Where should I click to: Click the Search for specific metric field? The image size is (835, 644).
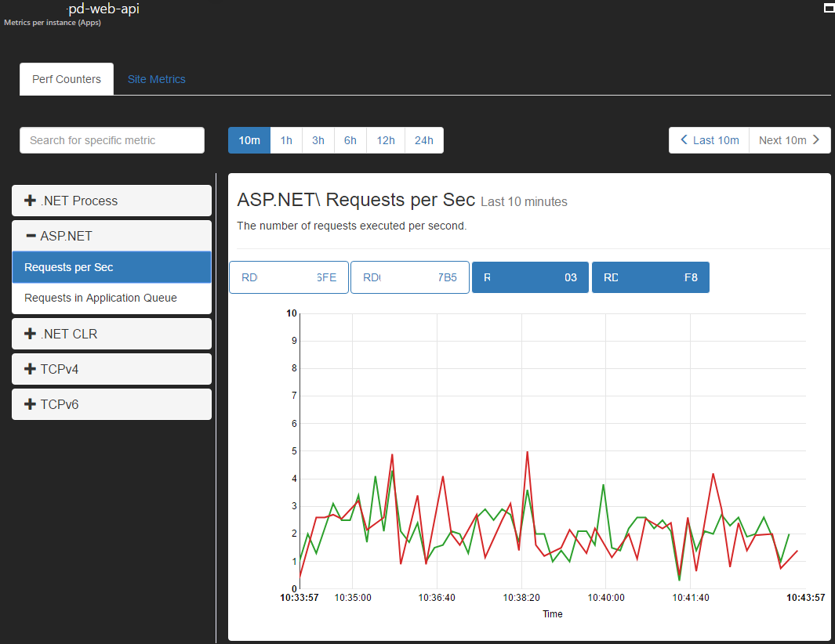pyautogui.click(x=112, y=140)
